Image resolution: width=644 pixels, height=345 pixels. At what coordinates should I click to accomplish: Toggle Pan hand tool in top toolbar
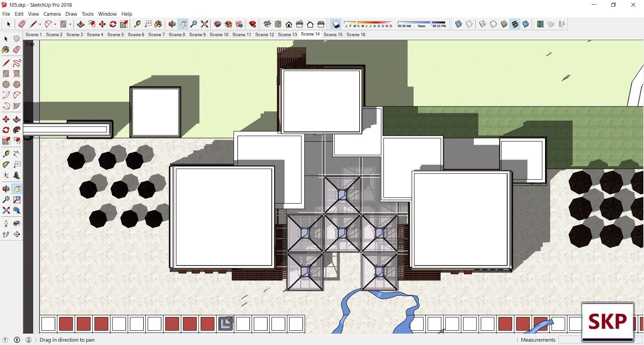183,24
